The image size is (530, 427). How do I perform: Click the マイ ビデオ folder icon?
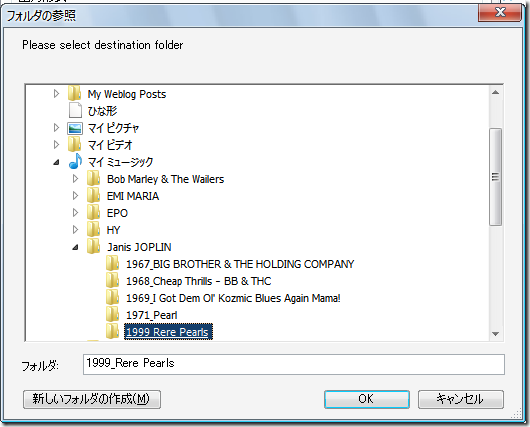[x=74, y=145]
